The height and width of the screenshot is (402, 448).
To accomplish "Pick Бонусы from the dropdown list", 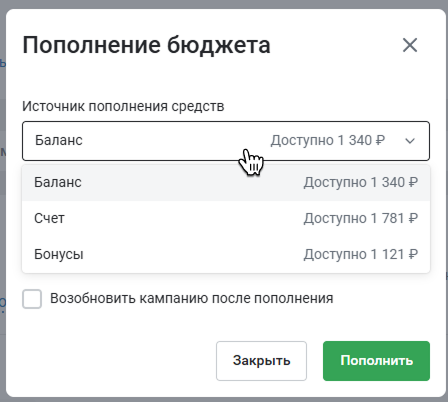I will [226, 255].
